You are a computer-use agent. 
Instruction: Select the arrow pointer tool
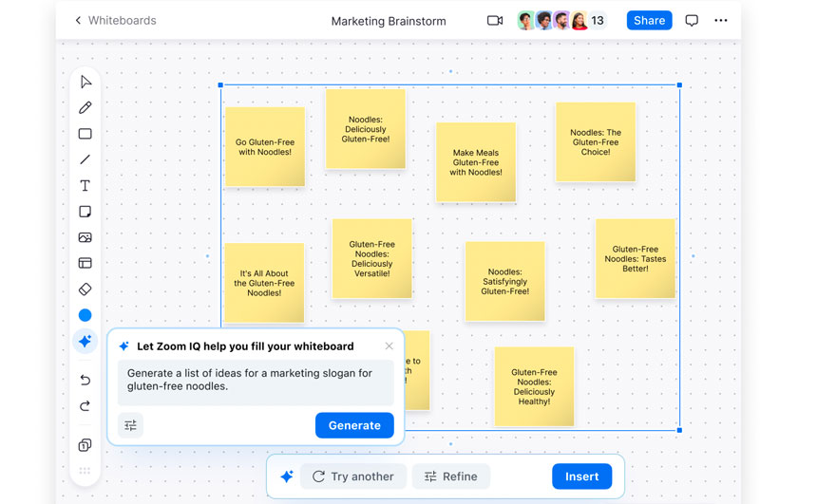coord(85,83)
